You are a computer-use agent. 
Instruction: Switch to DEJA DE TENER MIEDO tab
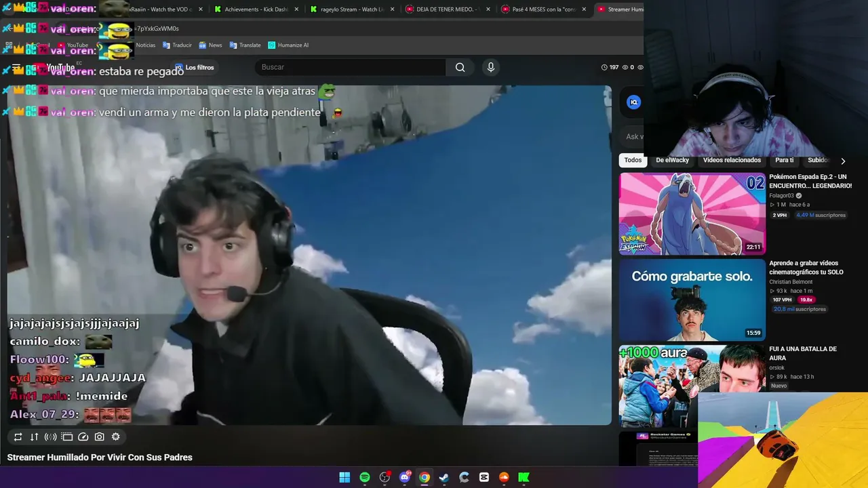pos(448,9)
